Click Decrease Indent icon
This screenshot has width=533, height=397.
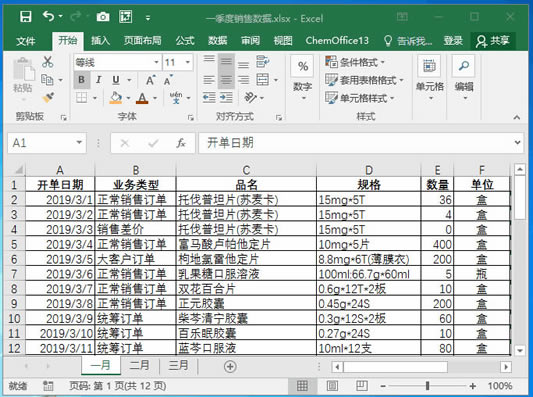click(209, 98)
